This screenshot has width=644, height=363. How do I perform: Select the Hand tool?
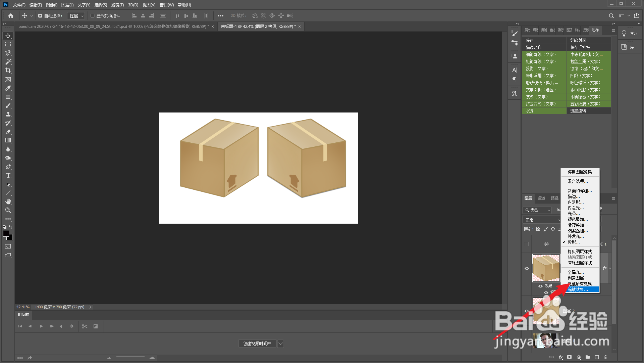[8, 201]
